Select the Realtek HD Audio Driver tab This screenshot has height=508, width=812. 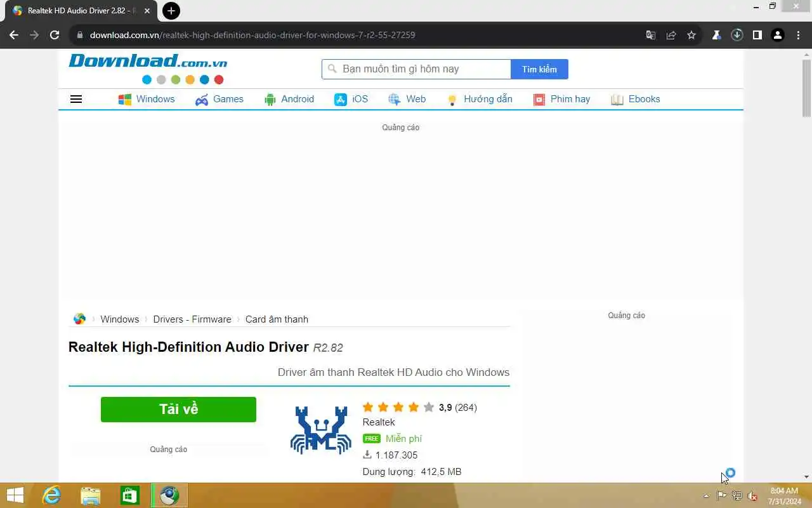point(80,11)
